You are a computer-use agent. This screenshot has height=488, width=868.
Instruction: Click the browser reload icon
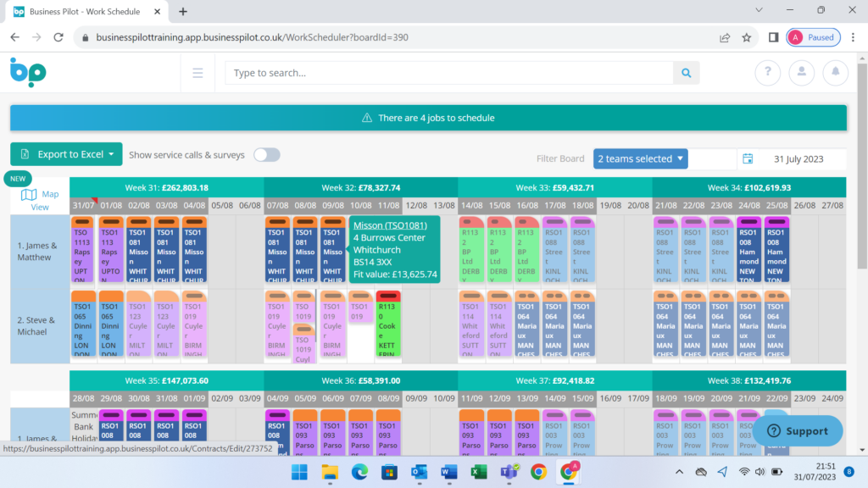point(58,37)
